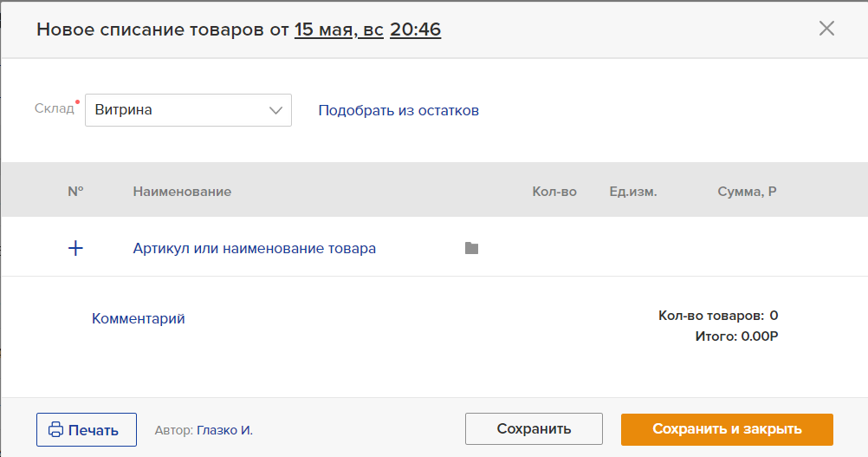Select the № column header
Viewport: 868px width, 457px height.
pos(75,192)
